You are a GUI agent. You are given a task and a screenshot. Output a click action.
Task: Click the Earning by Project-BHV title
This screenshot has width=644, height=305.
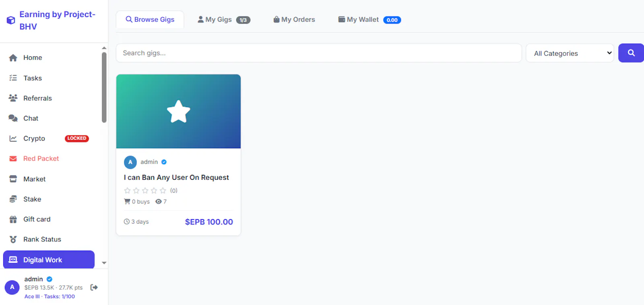(x=57, y=20)
